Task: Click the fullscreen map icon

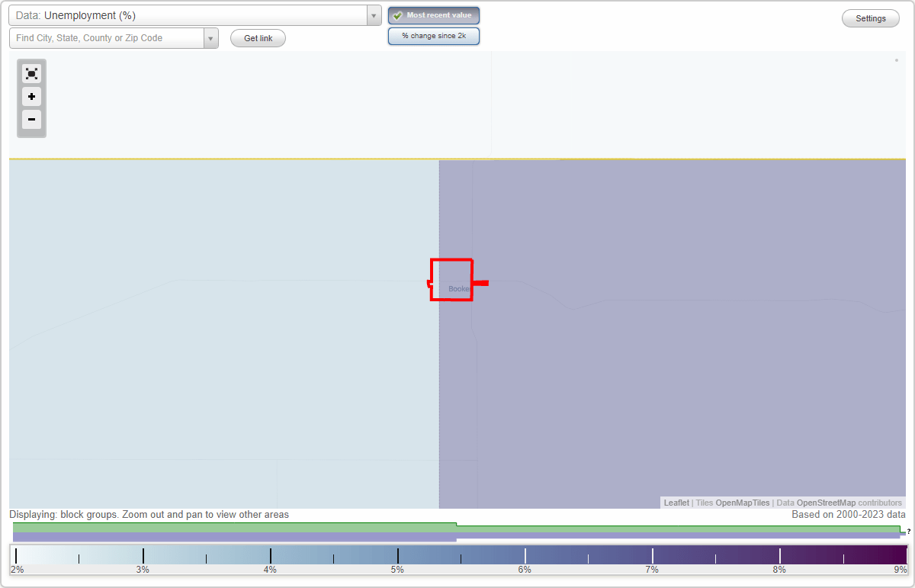Action: tap(31, 73)
